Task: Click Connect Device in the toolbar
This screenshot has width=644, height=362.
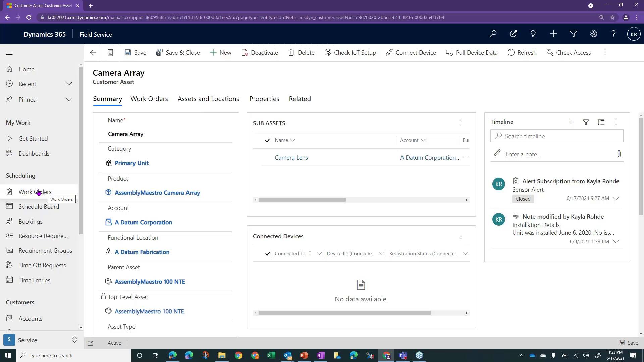Action: [411, 52]
